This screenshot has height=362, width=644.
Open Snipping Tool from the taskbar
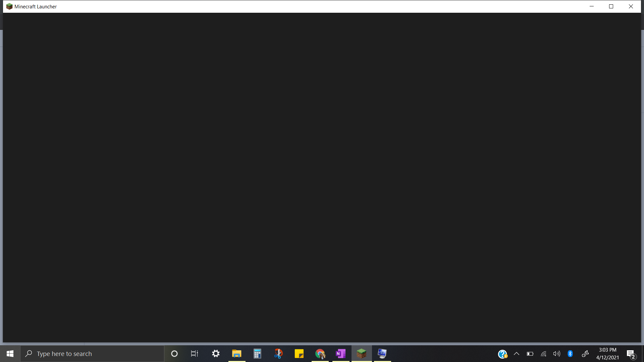278,354
